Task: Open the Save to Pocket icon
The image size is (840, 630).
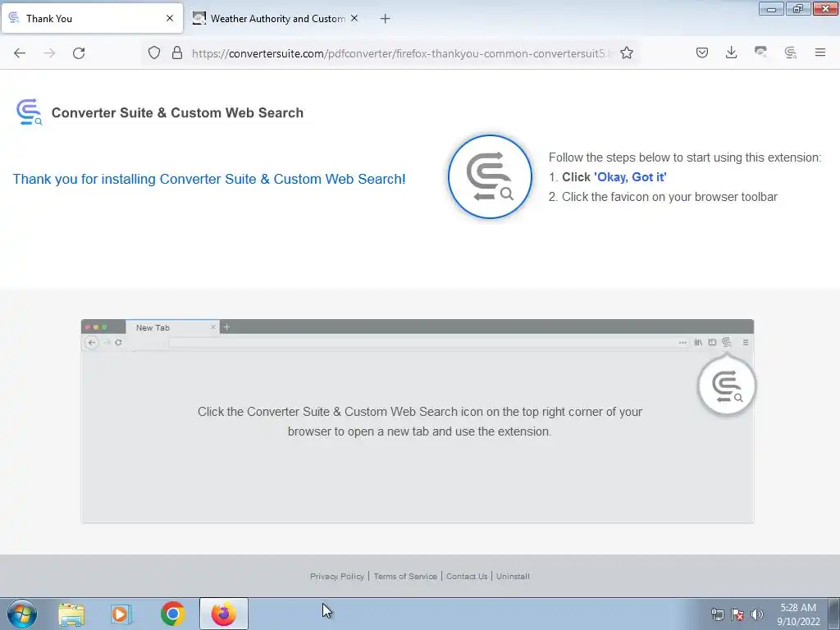Action: 702,52
